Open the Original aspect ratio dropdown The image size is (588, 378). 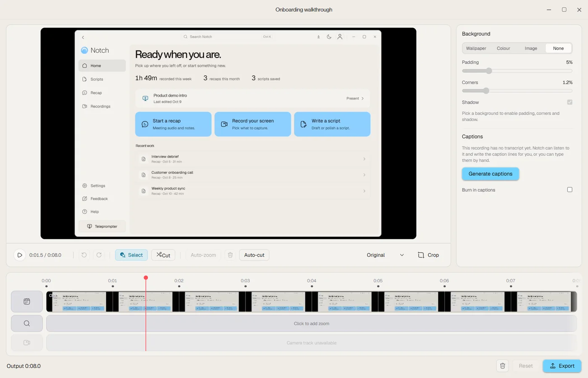385,255
